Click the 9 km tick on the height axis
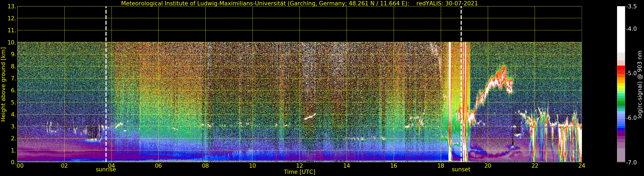Image resolution: width=644 pixels, height=176 pixels. 13,54
